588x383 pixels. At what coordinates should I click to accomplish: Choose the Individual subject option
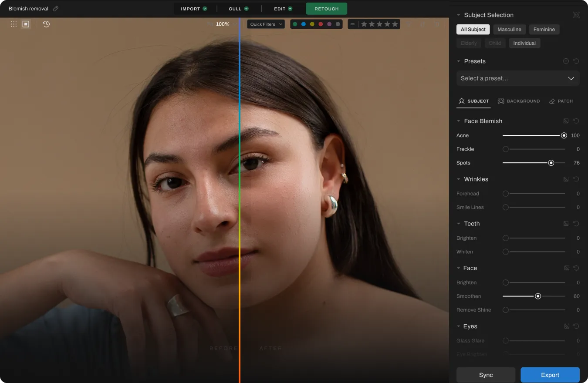coord(524,43)
